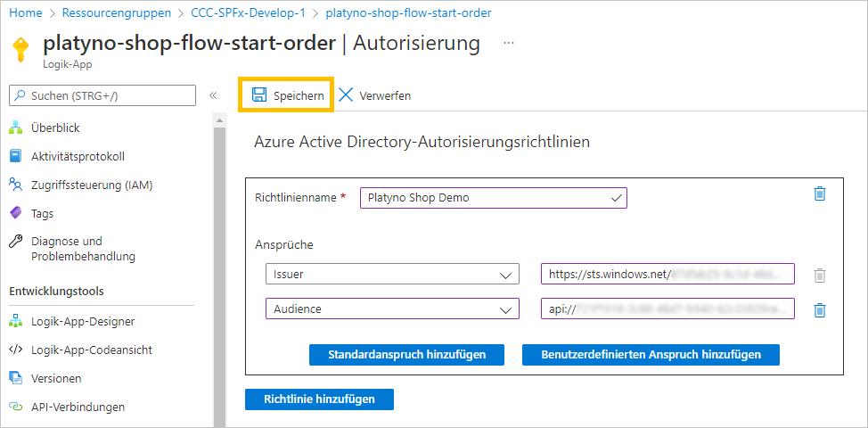Edit the Audience api:// value field
This screenshot has height=428, width=868.
point(667,309)
